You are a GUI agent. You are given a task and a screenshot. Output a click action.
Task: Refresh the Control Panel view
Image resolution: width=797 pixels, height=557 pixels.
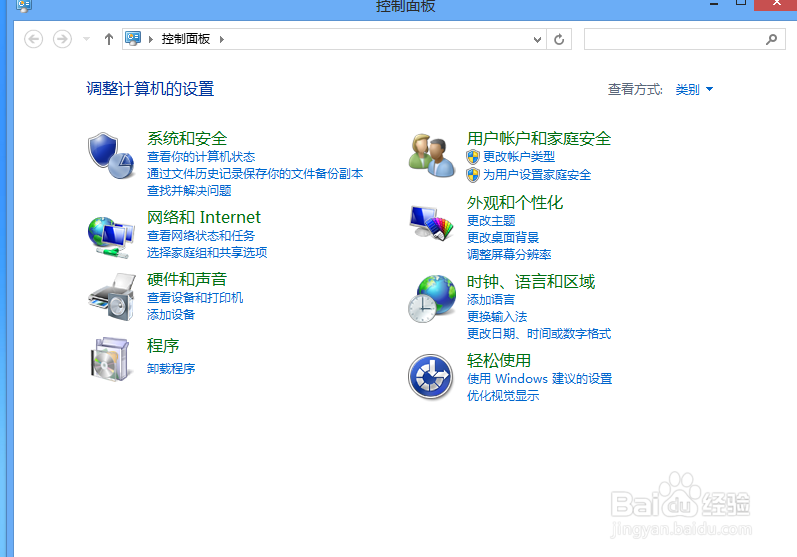(x=559, y=39)
